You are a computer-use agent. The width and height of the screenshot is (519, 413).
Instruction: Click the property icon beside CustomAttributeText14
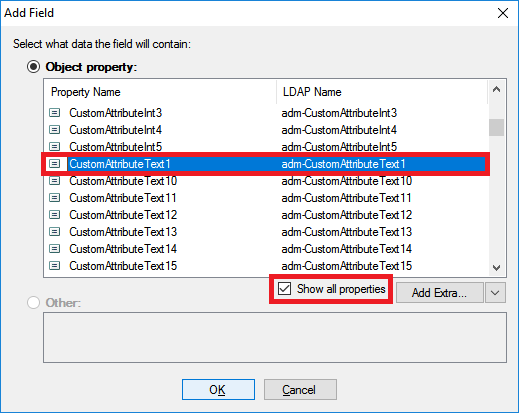[x=55, y=249]
